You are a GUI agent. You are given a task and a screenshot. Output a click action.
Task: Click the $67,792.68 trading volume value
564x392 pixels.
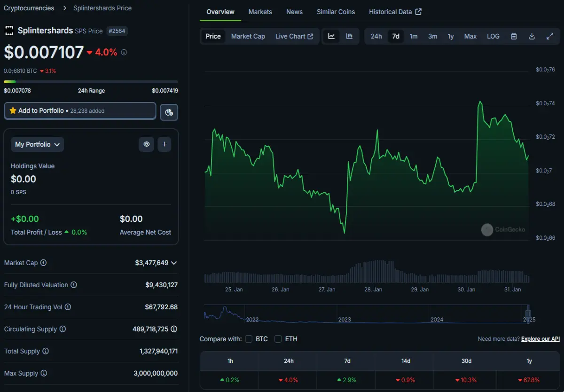[x=161, y=307]
